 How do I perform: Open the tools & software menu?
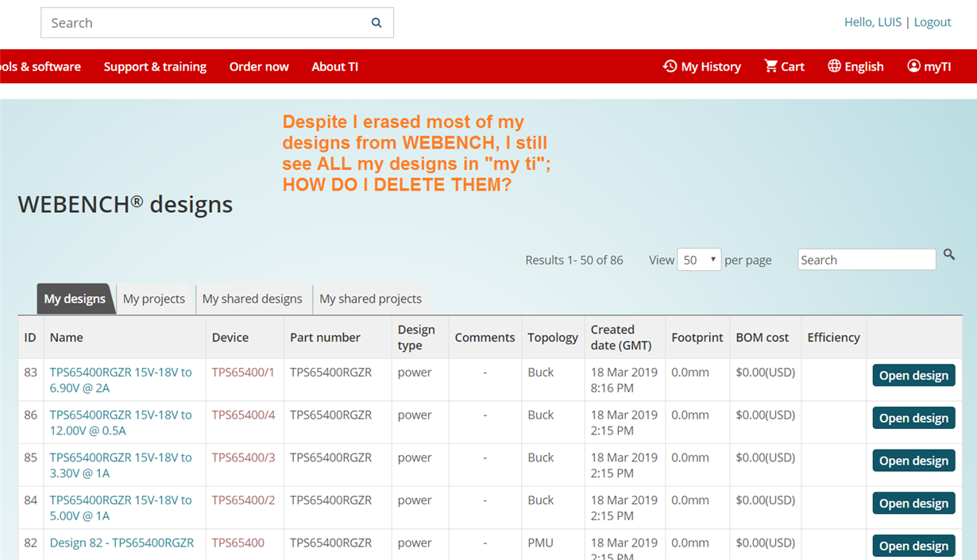tap(41, 67)
